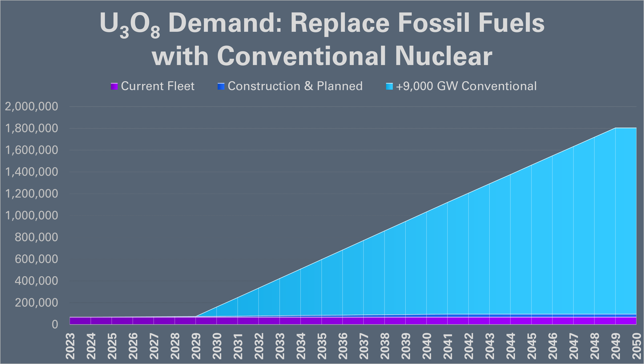Select the Current Fleet legend label
The height and width of the screenshot is (364, 644).
[158, 86]
